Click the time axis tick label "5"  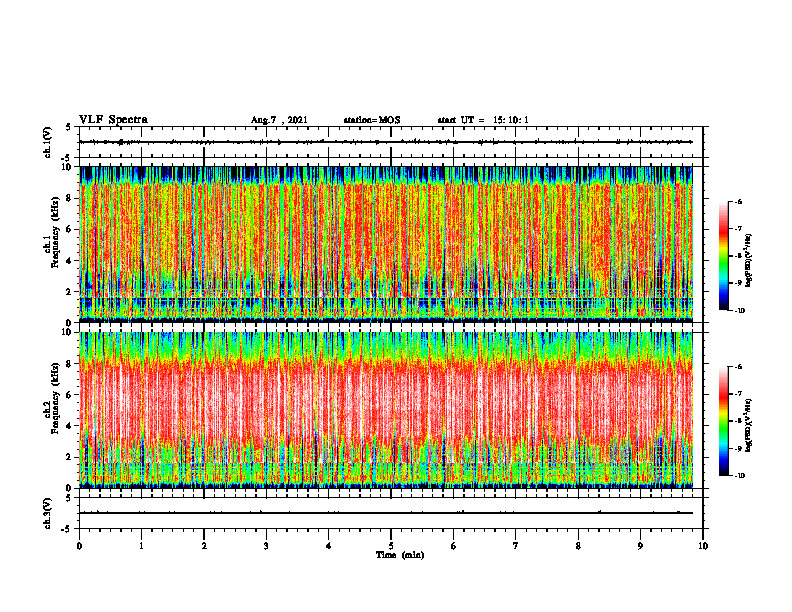point(391,546)
